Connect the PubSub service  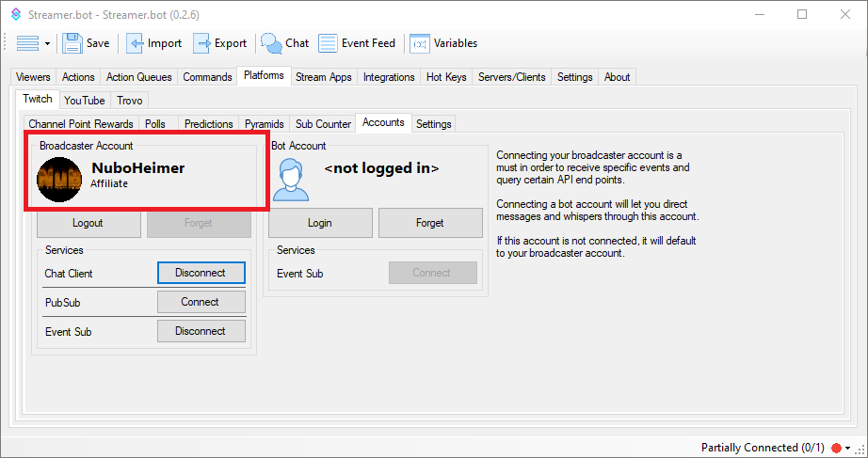201,302
